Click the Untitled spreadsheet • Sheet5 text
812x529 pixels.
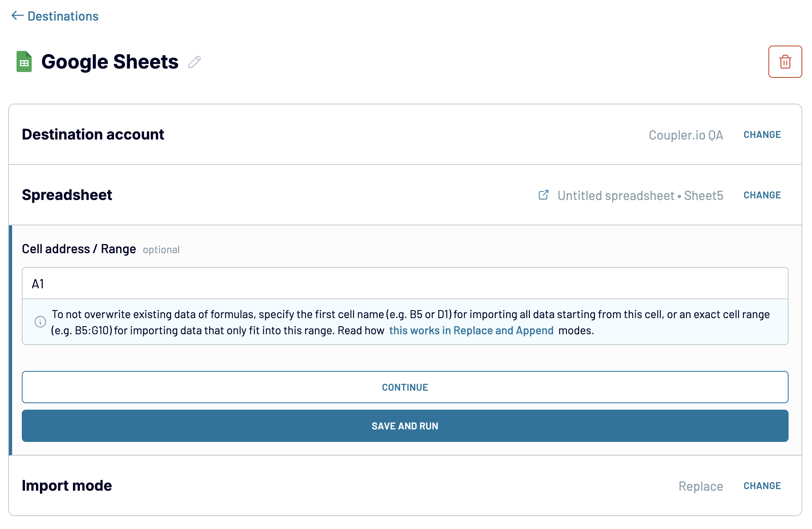click(x=640, y=196)
